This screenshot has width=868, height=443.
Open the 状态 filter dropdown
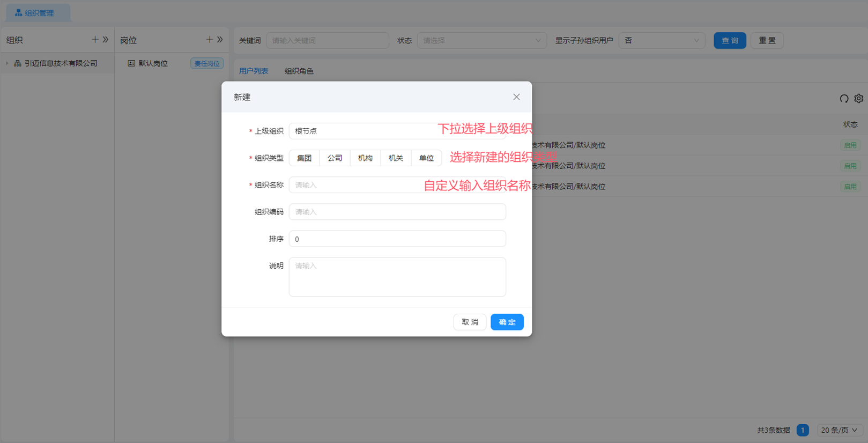[481, 41]
